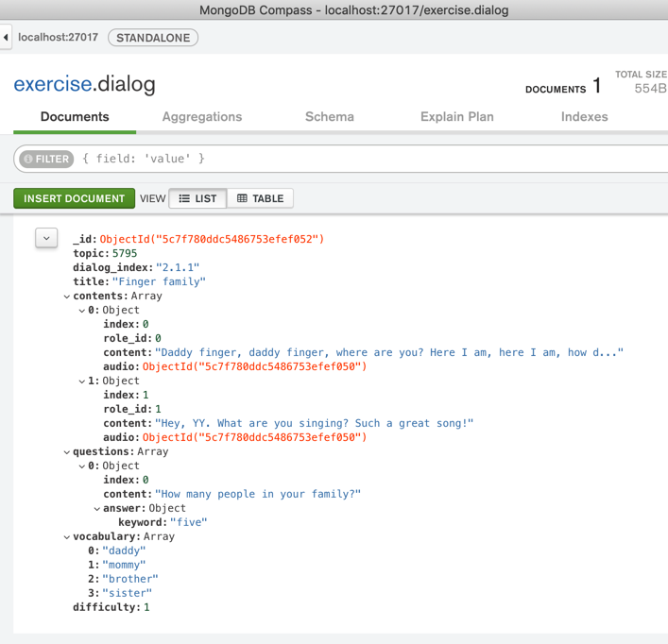Collapse the questions Array field
Screen dimensions: 668x644
tap(67, 452)
